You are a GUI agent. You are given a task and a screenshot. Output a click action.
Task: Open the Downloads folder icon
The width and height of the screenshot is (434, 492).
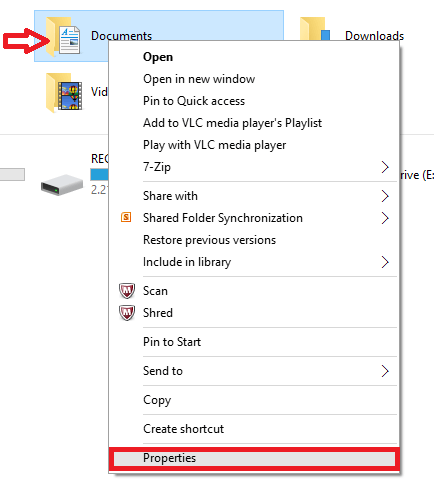pyautogui.click(x=315, y=29)
